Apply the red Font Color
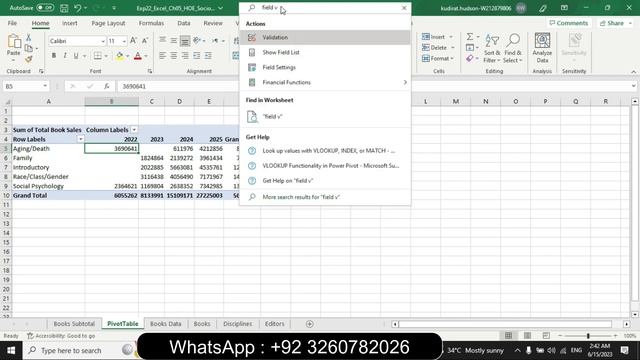This screenshot has height=360, width=640. 138,56
